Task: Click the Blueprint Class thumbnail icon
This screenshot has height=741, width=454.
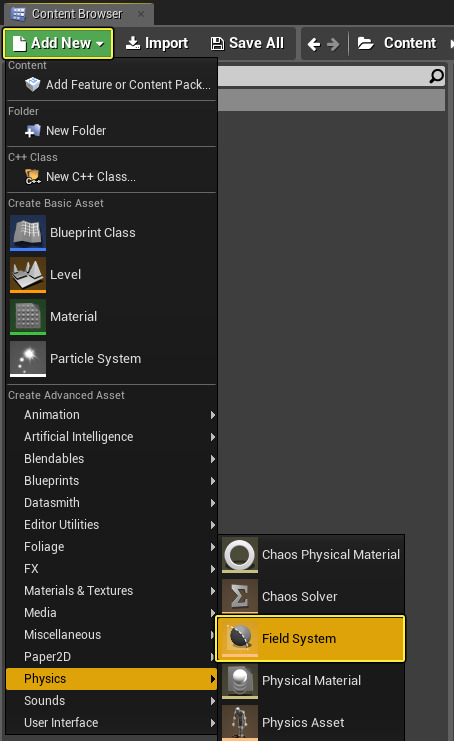Action: (28, 233)
